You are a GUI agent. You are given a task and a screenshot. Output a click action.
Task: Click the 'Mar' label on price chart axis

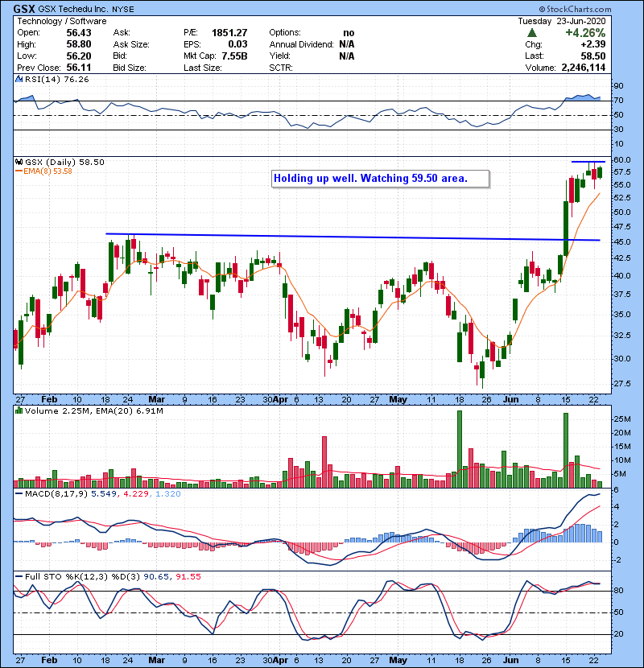(x=156, y=399)
